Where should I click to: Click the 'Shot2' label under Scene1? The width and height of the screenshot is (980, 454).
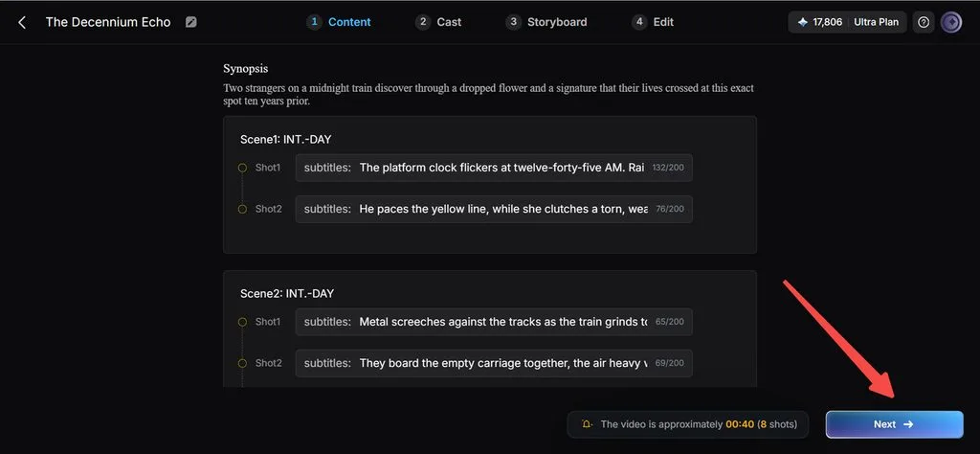coord(269,209)
